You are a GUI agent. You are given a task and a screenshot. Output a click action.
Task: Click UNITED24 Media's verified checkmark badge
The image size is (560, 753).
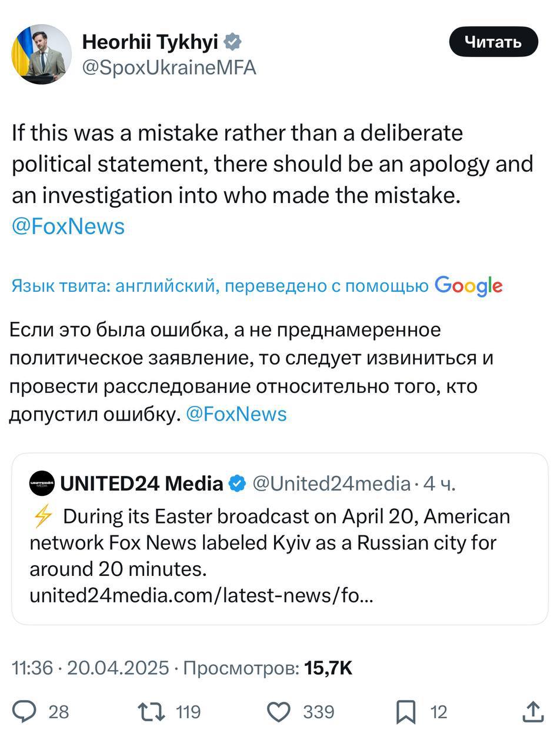pos(236,484)
